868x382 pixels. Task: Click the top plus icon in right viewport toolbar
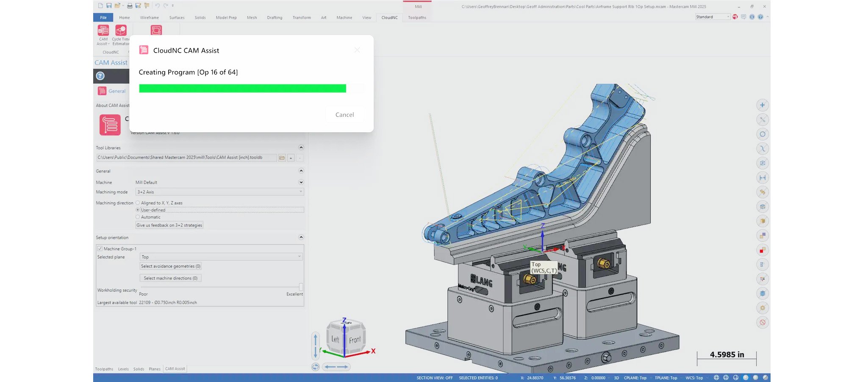click(763, 105)
